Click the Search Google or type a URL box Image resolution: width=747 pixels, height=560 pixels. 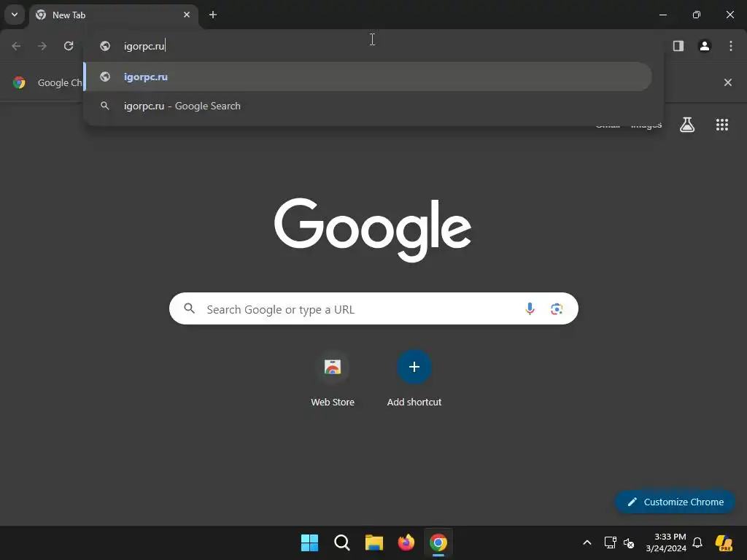[x=373, y=308]
